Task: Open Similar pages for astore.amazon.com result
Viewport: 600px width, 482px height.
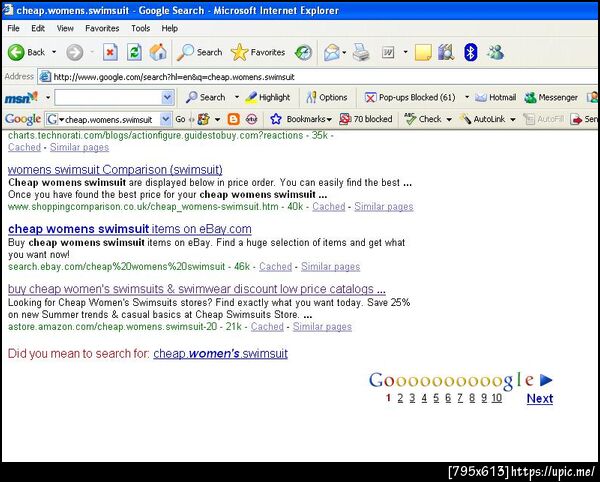Action: coord(322,327)
